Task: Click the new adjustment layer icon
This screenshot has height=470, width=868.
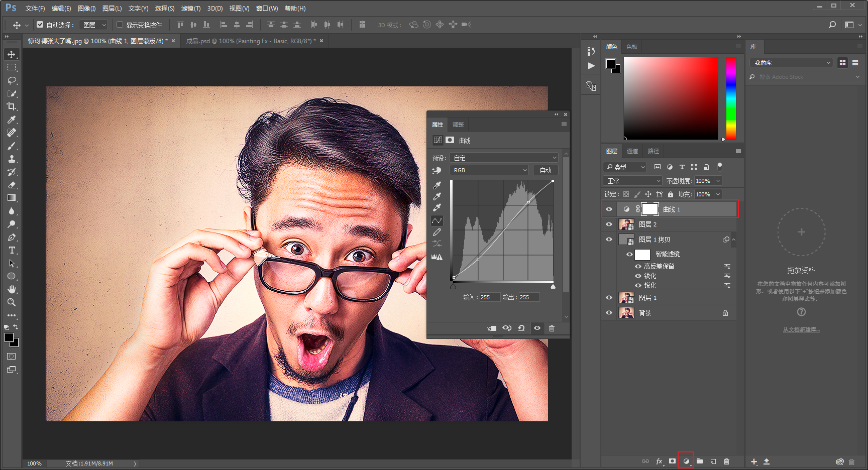Action: [x=686, y=461]
